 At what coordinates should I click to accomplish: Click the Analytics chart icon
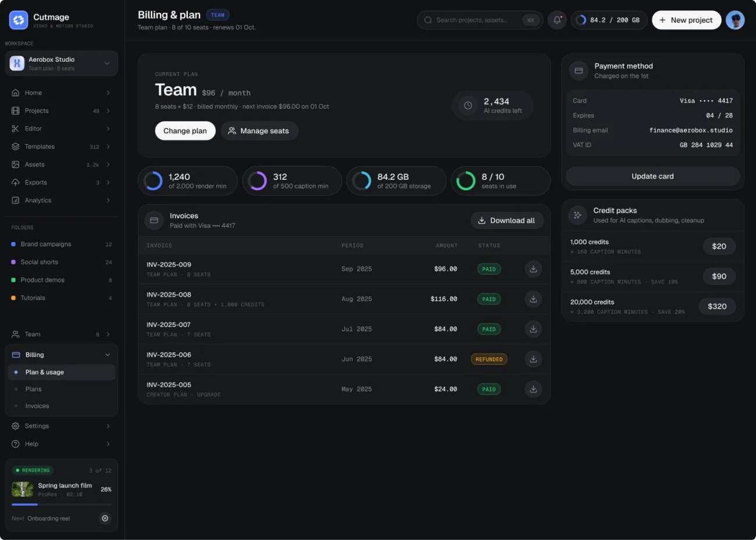[16, 200]
